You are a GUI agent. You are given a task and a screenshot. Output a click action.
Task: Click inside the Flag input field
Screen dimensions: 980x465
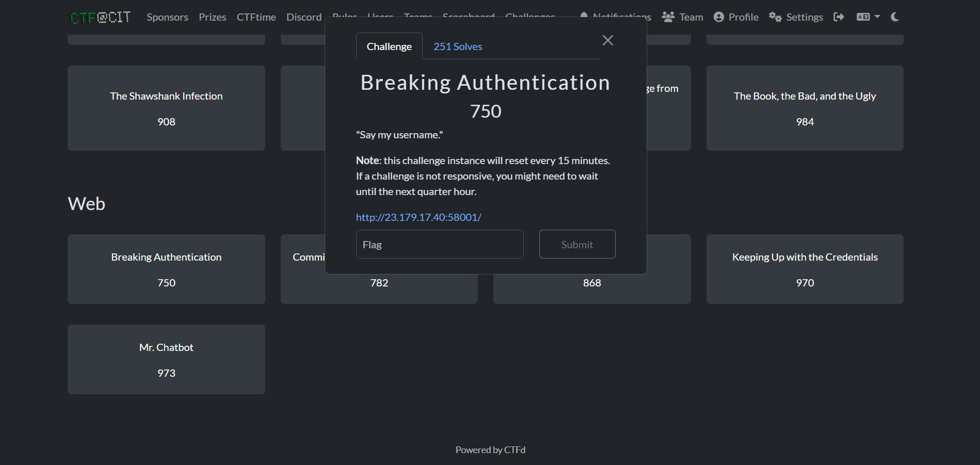[439, 244]
